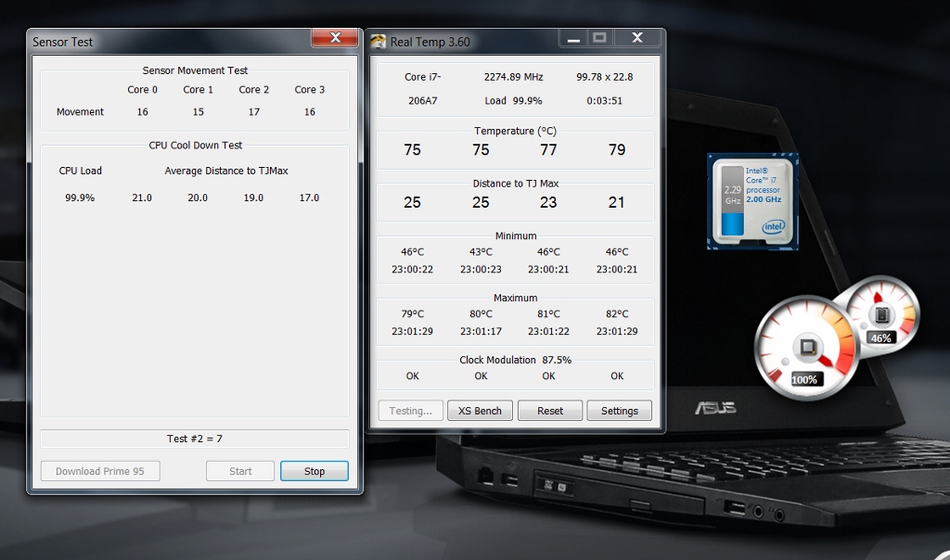Select the "Core 0" column header
This screenshot has width=950, height=560.
pyautogui.click(x=142, y=90)
